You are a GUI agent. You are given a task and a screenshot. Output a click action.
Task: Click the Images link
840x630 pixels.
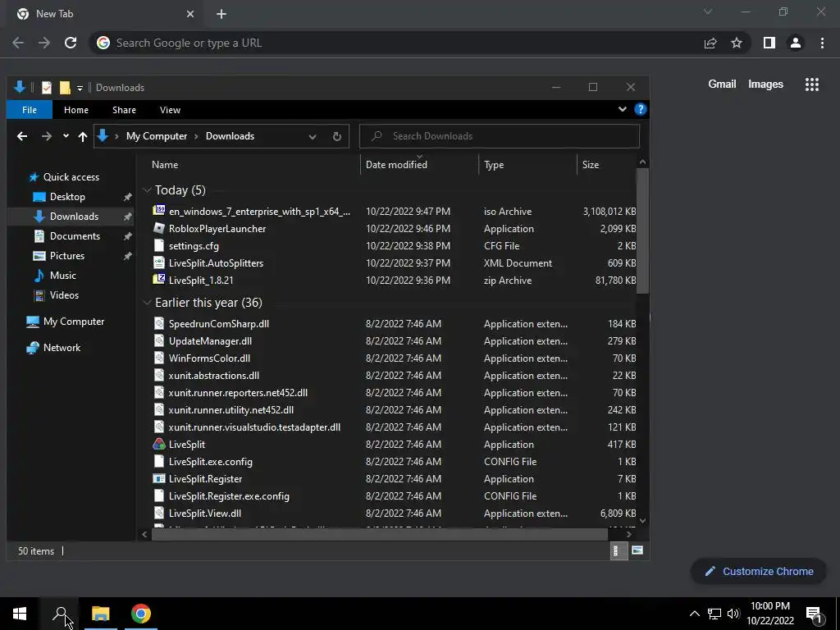(765, 84)
